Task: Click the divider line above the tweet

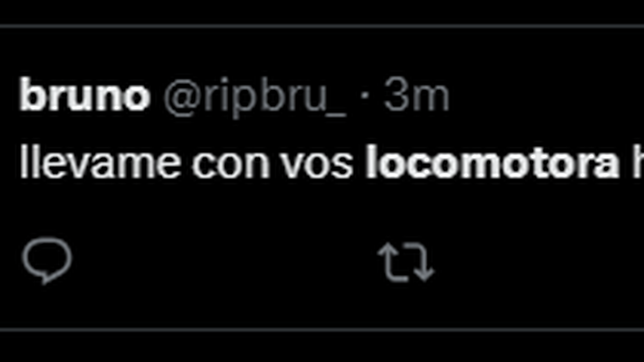Action: point(322,26)
